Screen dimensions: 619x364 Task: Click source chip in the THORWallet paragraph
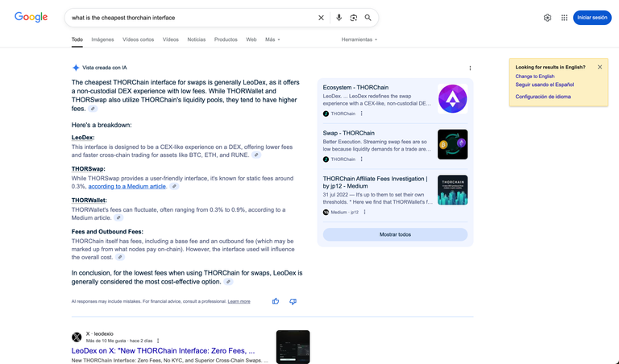tap(118, 217)
